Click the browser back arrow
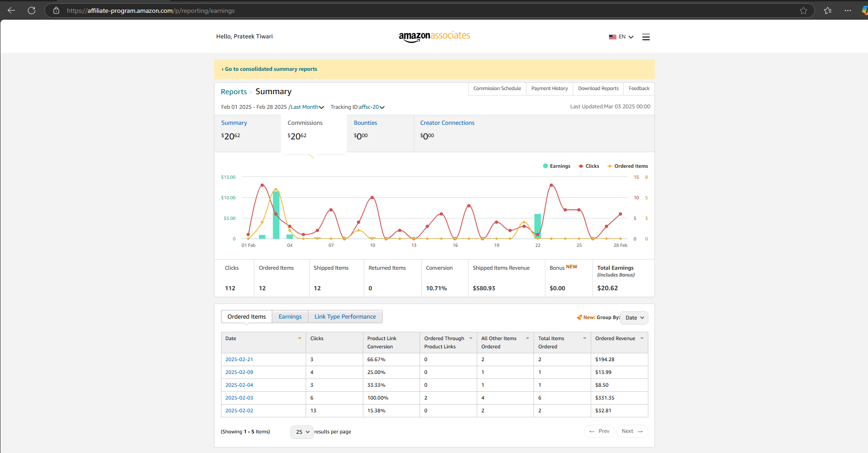 coord(11,11)
